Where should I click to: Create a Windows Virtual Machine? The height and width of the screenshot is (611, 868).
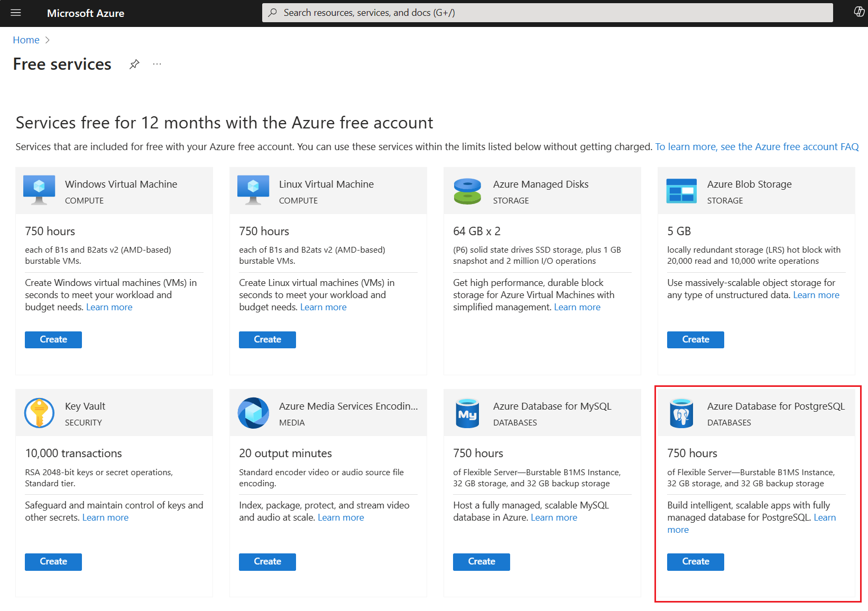pos(53,339)
